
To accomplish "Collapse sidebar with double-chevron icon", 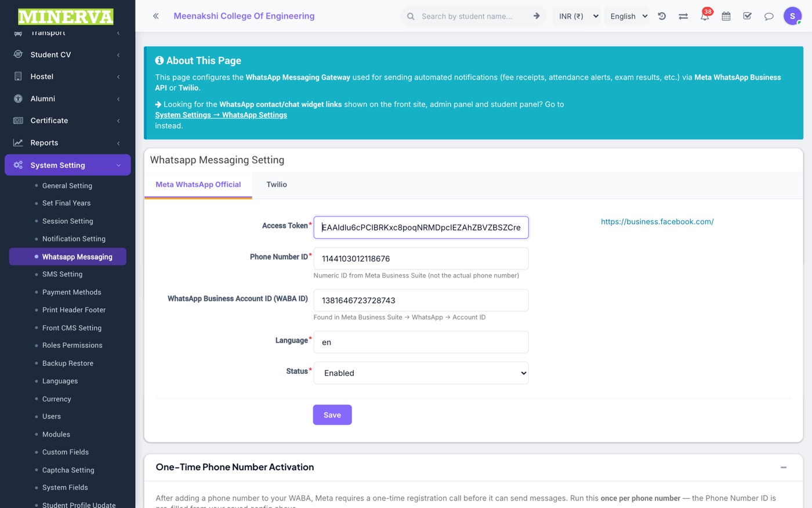I will pyautogui.click(x=156, y=16).
